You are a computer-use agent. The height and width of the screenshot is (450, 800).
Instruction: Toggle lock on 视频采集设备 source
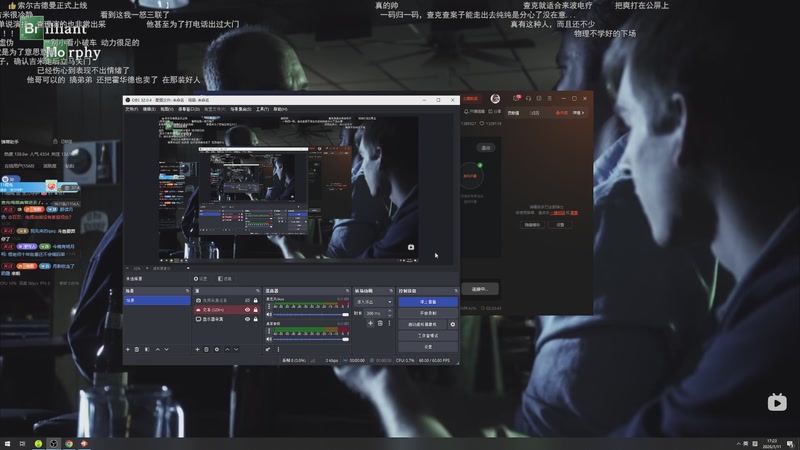(x=256, y=301)
